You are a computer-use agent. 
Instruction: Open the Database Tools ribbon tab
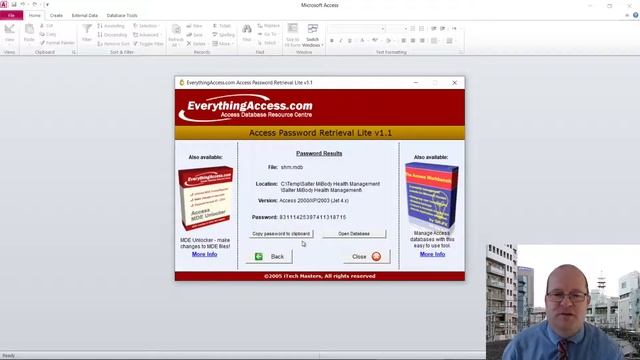(122, 16)
